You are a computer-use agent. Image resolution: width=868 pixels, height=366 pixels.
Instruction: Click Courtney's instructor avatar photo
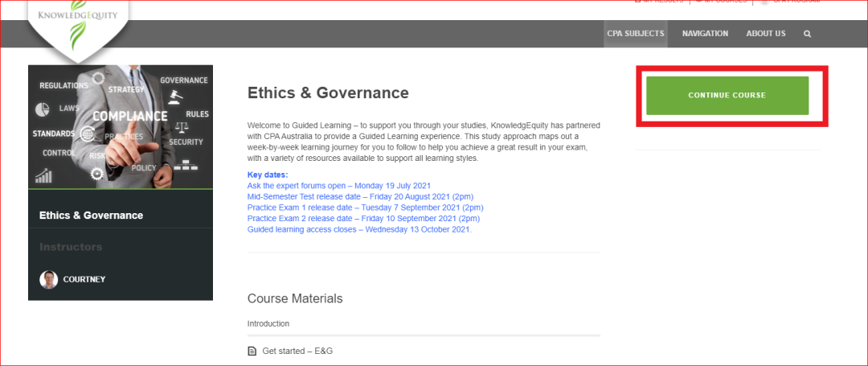pos(49,280)
